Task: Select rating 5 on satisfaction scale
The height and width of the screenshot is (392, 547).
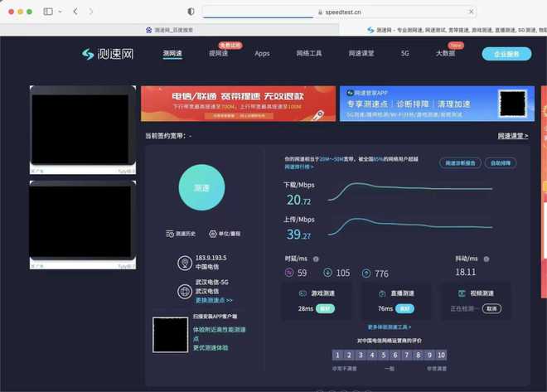Action: [384, 355]
